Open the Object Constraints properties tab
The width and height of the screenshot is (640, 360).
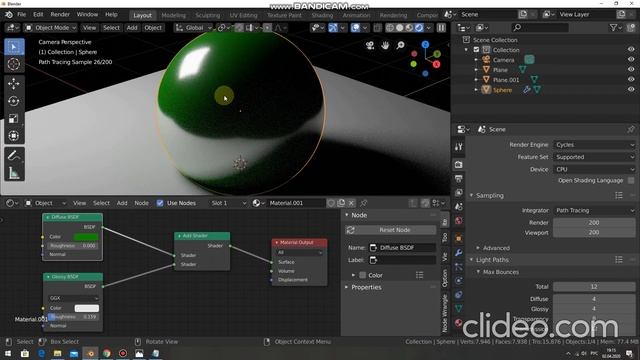coord(458,295)
